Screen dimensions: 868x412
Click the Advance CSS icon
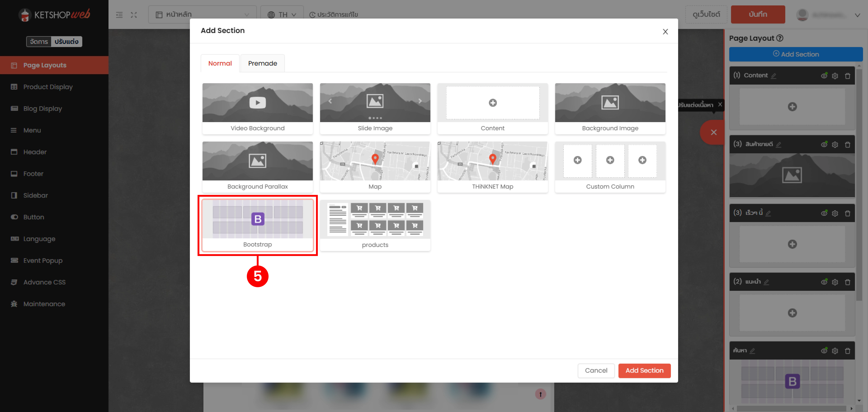pyautogui.click(x=14, y=282)
